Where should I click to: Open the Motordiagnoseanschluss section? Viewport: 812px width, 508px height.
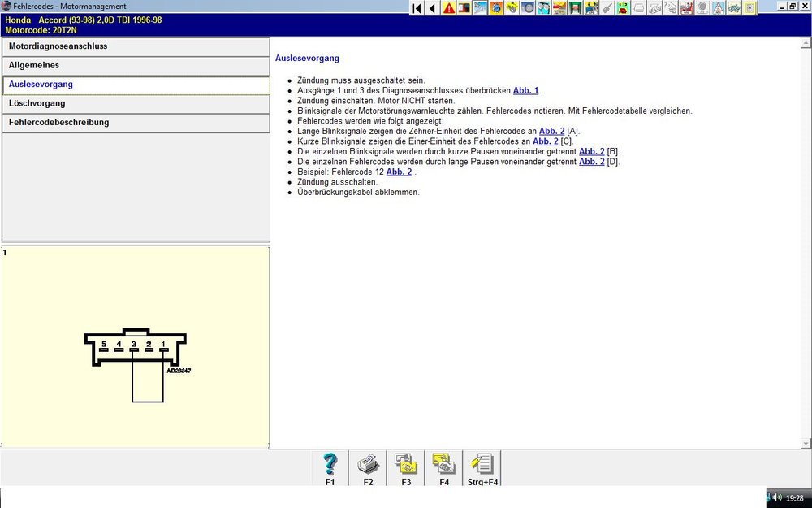coord(136,46)
